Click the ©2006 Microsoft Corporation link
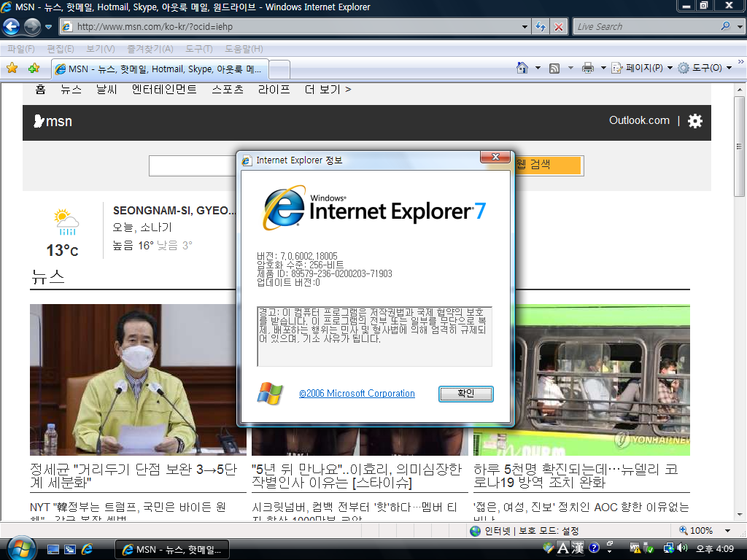Screen dimensions: 747x560 pos(357,393)
